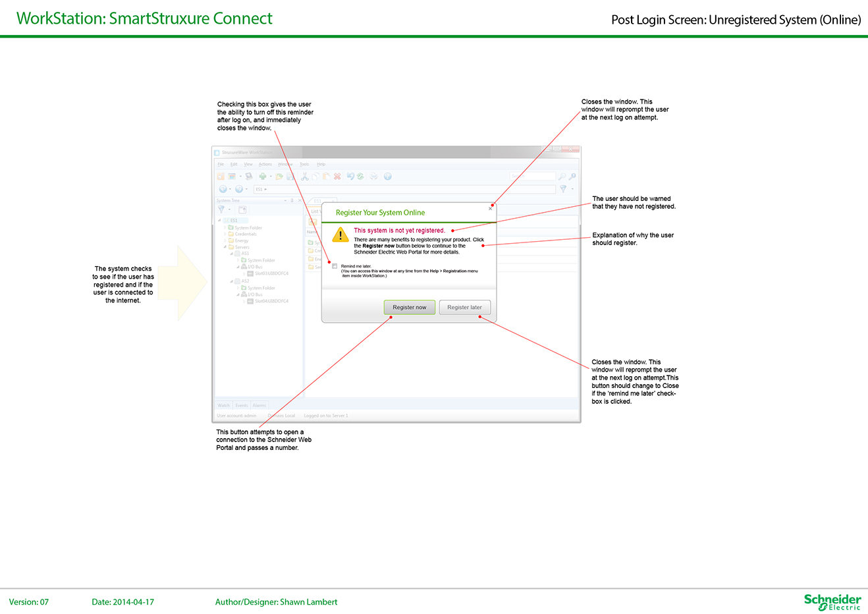
Task: Close the Register Your System Online dialog
Action: [490, 209]
